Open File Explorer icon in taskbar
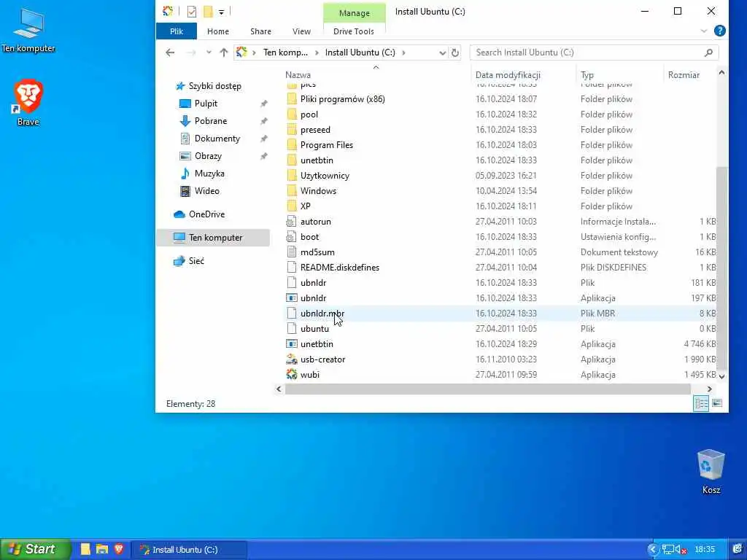The width and height of the screenshot is (747, 560). pyautogui.click(x=102, y=549)
